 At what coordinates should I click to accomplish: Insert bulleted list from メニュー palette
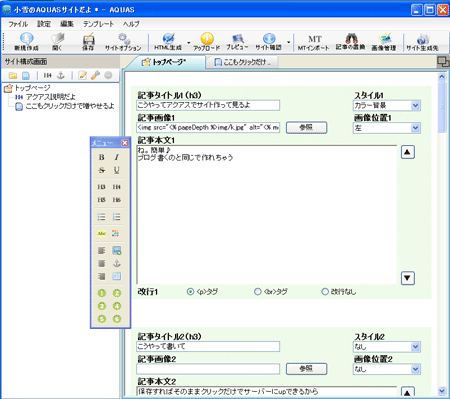point(101,217)
